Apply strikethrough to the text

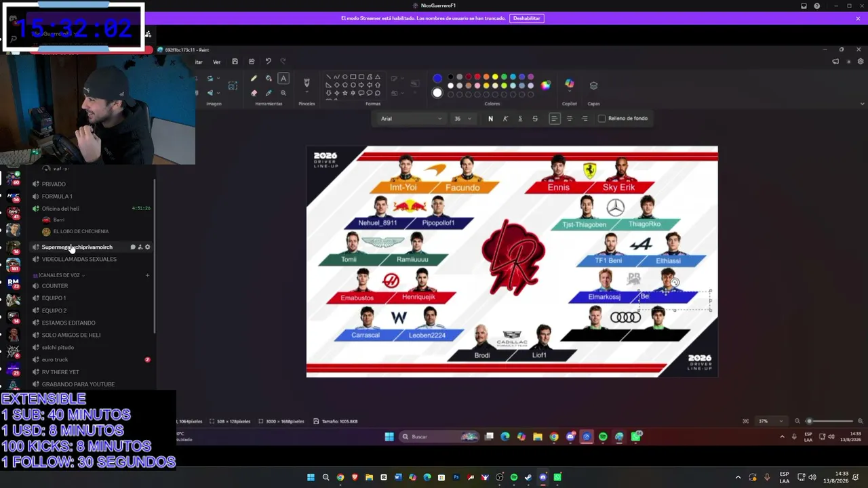pyautogui.click(x=535, y=119)
